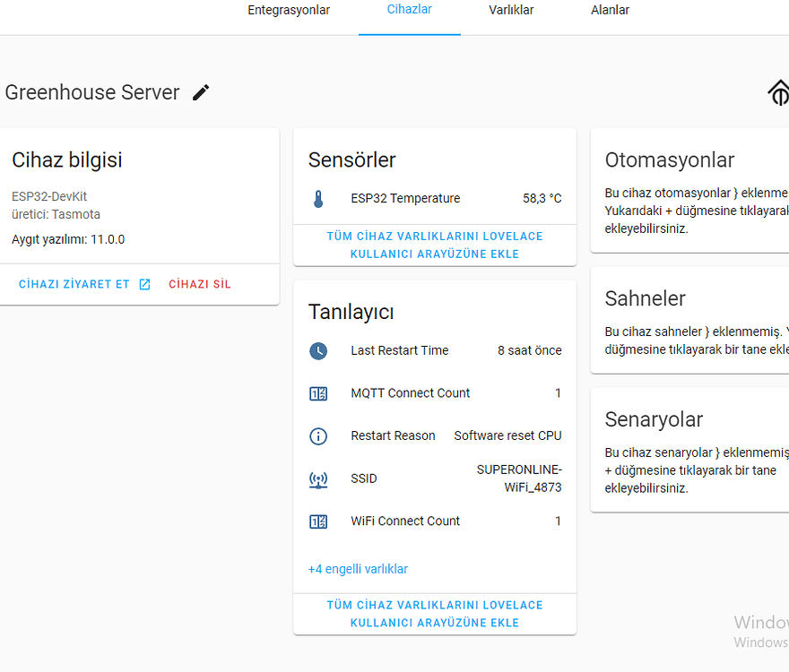Click the pencil icon to rename Greenhouse Server
This screenshot has height=672, width=789.
(201, 92)
